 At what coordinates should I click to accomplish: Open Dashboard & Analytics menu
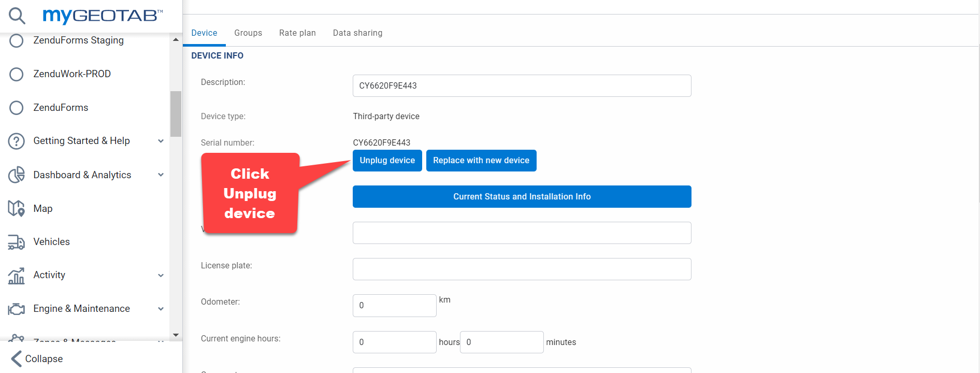click(82, 175)
